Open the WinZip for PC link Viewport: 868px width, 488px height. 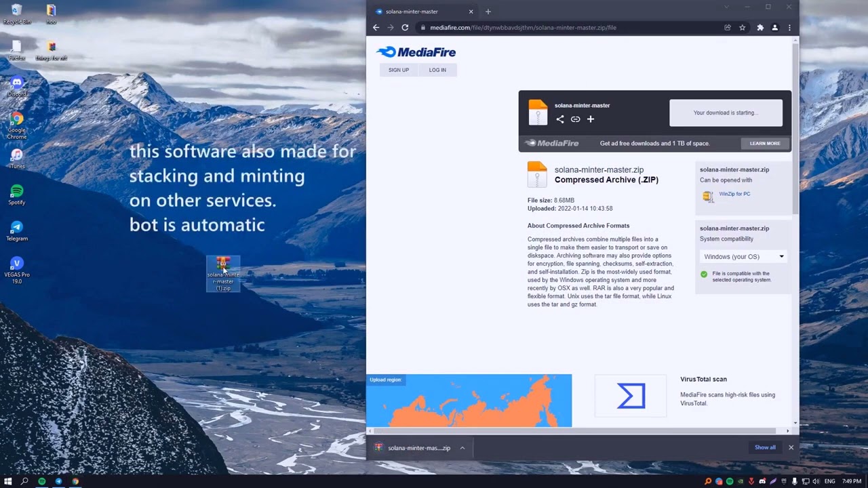pyautogui.click(x=734, y=194)
